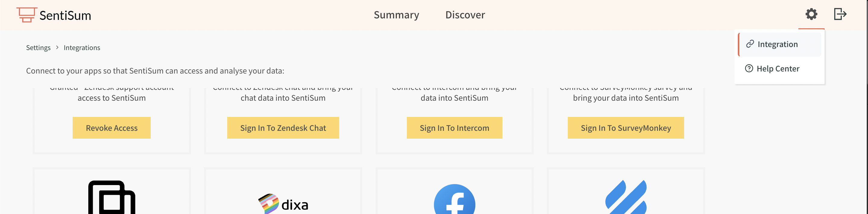Click the black stacked-documents integration icon
The height and width of the screenshot is (214, 868).
pyautogui.click(x=111, y=199)
